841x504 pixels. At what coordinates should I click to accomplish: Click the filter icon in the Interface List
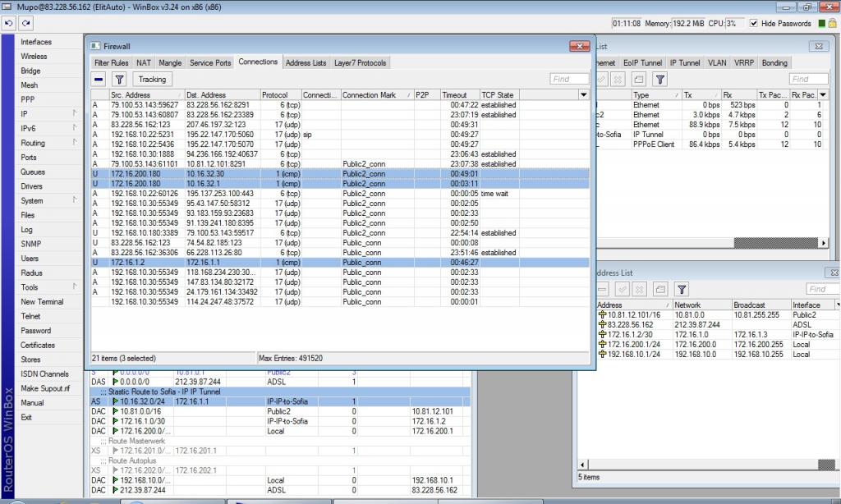pos(659,80)
